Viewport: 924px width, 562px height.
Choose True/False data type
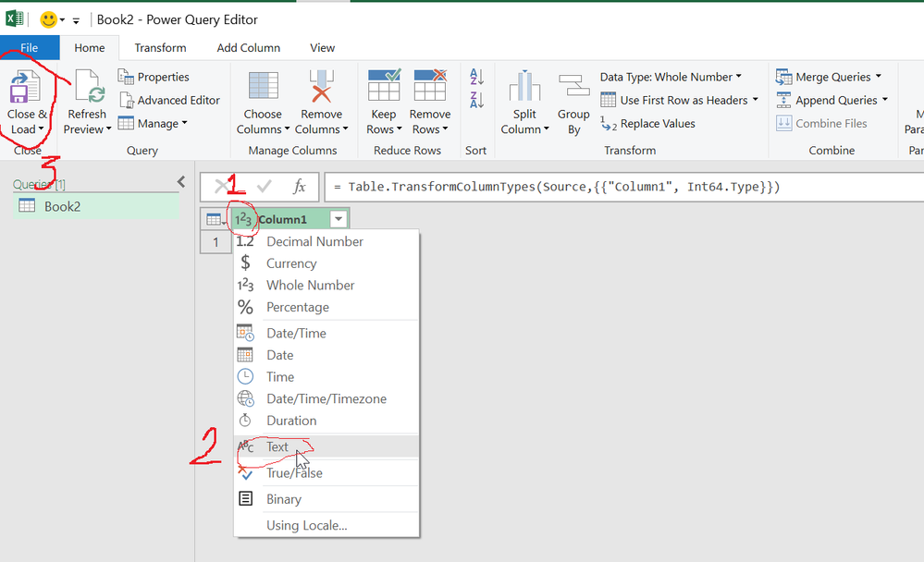click(x=326, y=473)
